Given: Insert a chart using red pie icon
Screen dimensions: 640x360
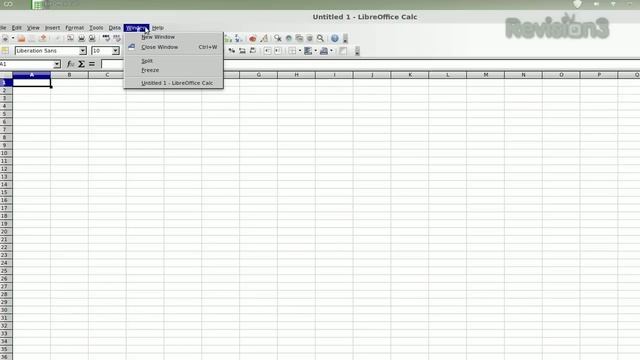Looking at the screenshot, I should (x=253, y=38).
